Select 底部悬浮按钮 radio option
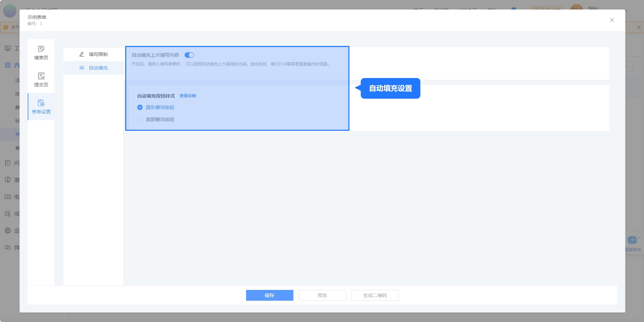644x322 pixels. pyautogui.click(x=140, y=120)
